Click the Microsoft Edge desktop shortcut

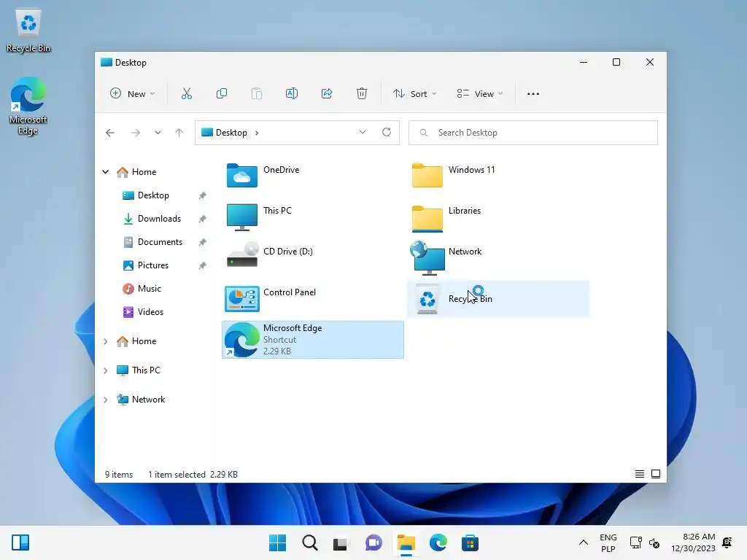(28, 106)
